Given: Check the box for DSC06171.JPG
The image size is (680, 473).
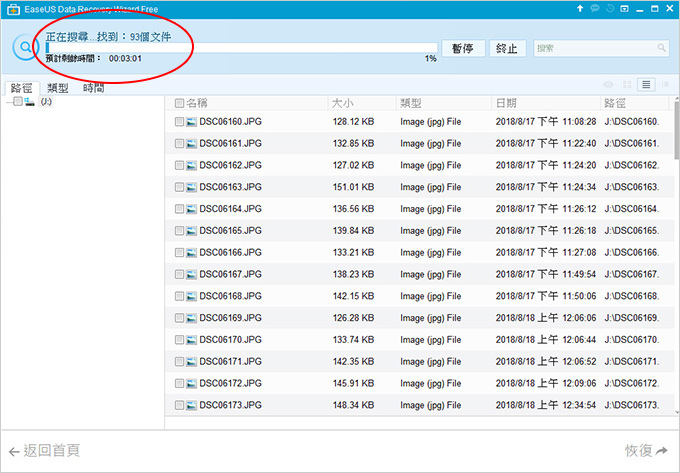Looking at the screenshot, I should (x=179, y=362).
